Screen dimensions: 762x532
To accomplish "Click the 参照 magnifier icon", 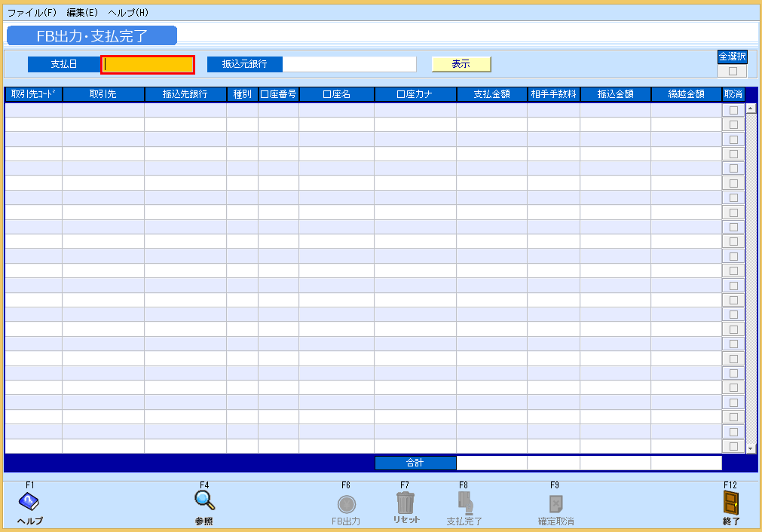I will (204, 501).
